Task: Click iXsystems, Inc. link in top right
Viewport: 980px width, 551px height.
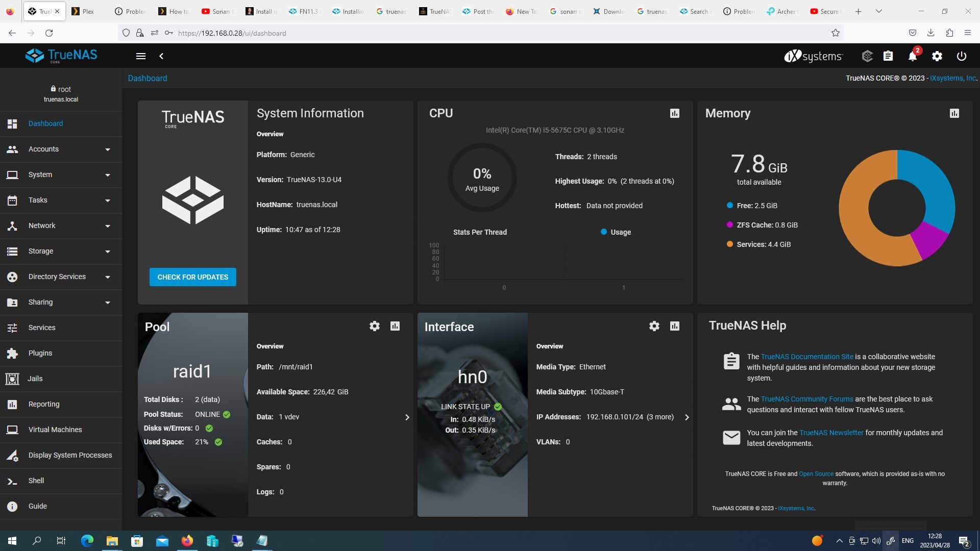Action: (x=953, y=78)
